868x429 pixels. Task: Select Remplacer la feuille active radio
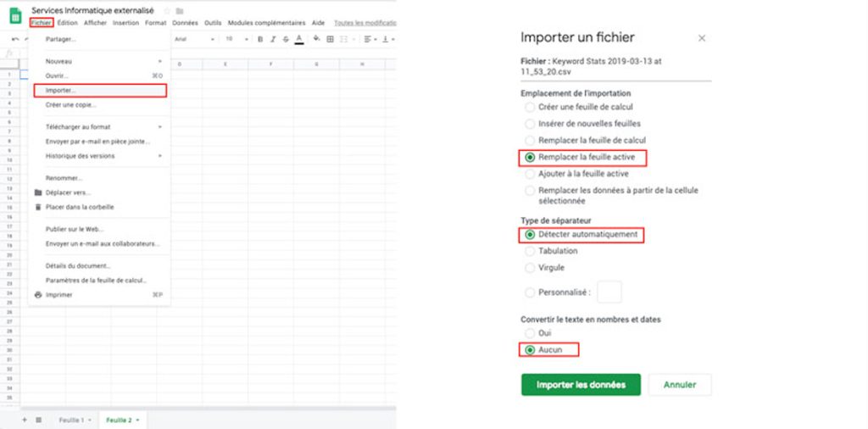point(530,158)
